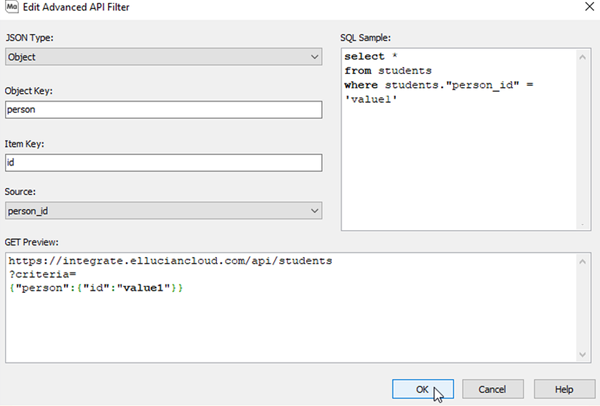Click inside the GET Preview text area

click(x=291, y=325)
